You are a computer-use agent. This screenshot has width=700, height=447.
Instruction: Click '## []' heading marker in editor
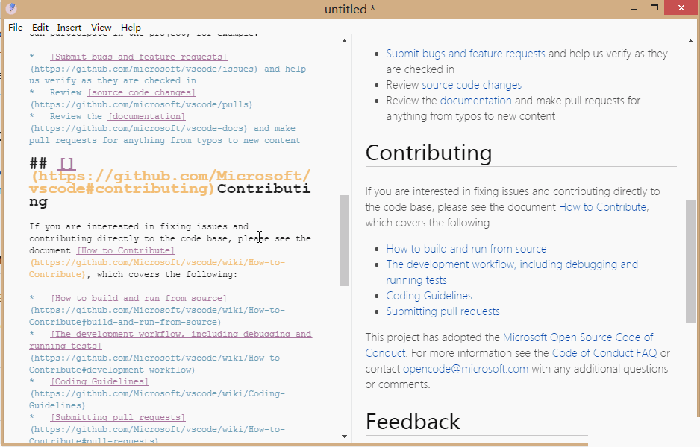52,163
